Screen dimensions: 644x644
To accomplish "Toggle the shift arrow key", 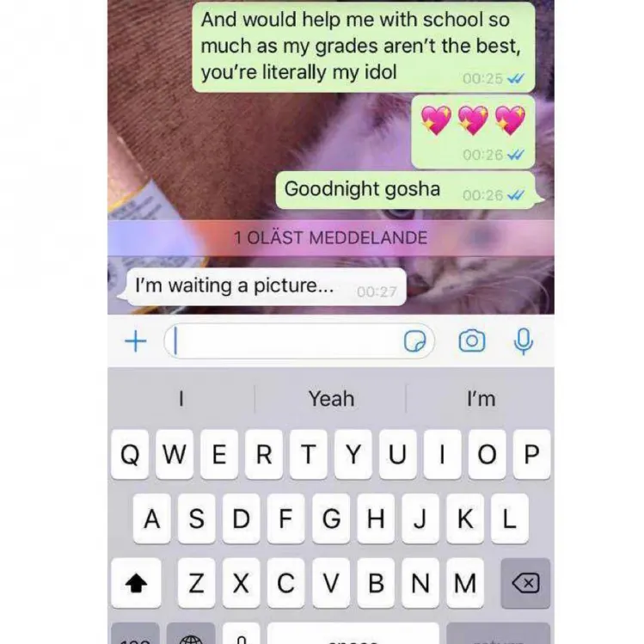I will [136, 583].
